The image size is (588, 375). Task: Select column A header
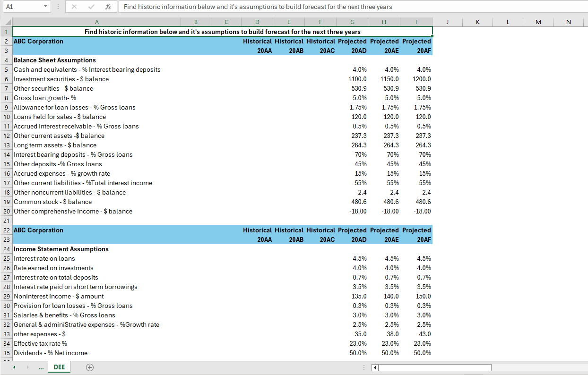point(97,22)
